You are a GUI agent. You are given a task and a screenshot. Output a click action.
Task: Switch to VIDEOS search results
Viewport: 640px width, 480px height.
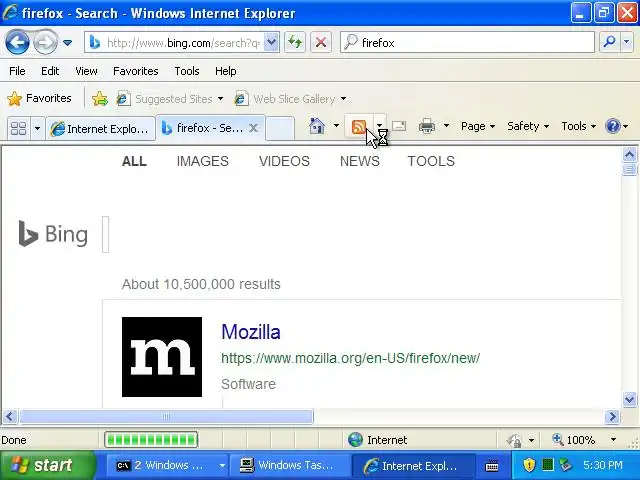click(284, 161)
